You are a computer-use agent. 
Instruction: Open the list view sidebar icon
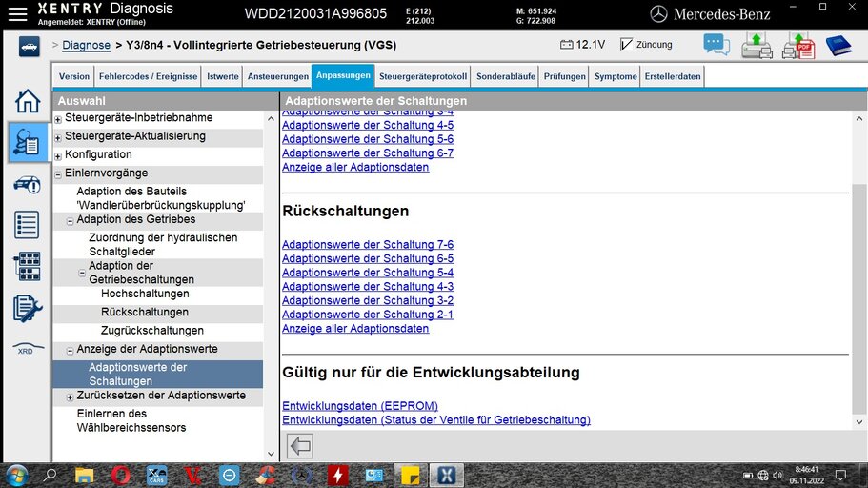27,225
